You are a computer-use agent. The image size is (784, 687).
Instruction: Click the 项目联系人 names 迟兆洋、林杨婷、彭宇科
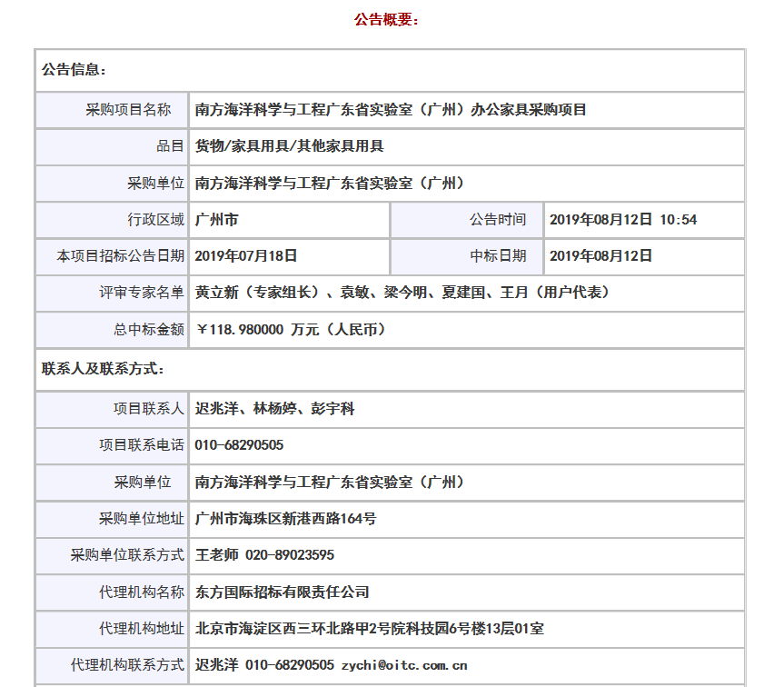point(274,409)
